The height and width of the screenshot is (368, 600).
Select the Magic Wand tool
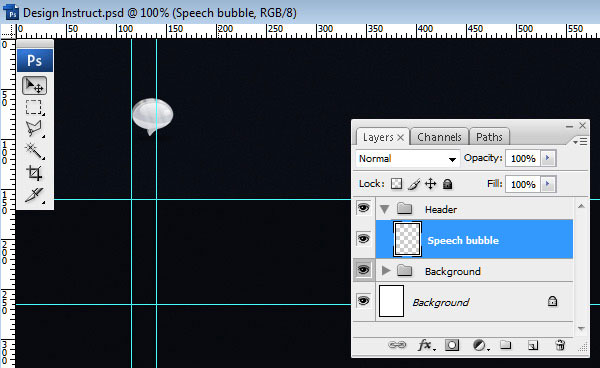click(x=34, y=151)
